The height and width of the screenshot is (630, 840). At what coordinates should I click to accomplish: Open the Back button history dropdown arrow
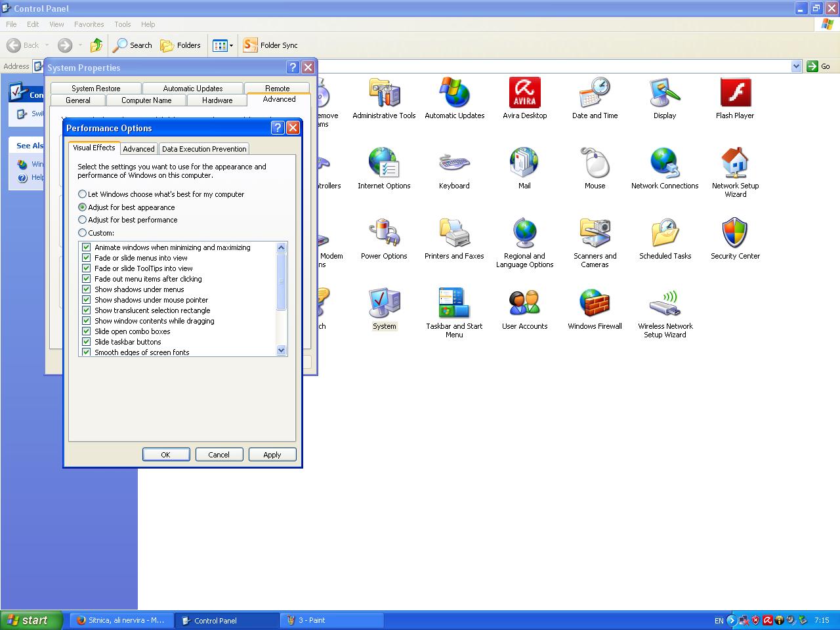coord(47,45)
